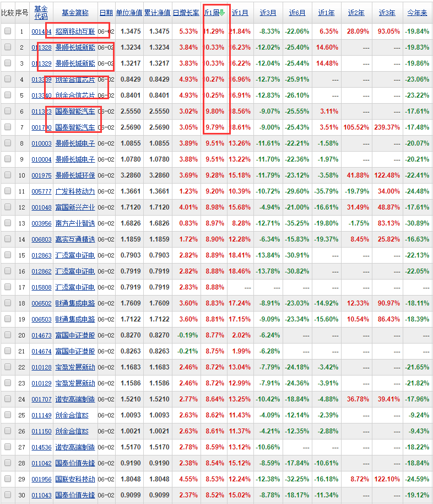Open fund code link 013340
Viewport: 433px width, 504px height.
pos(41,95)
